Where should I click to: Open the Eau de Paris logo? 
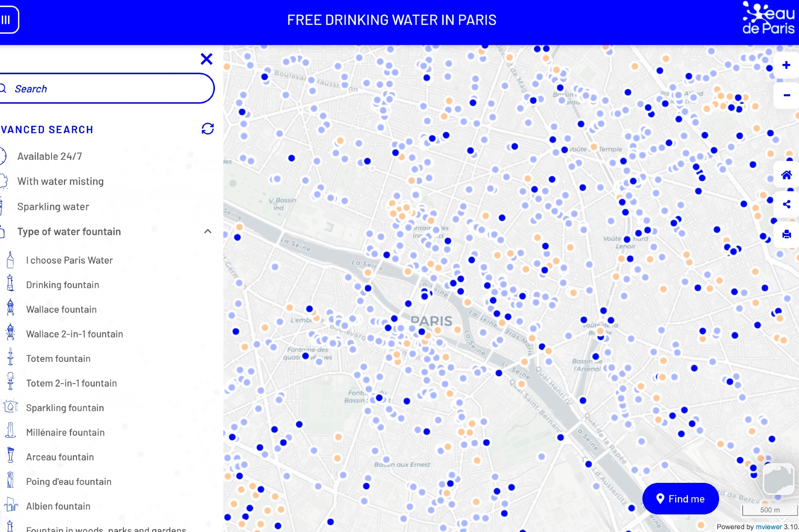[x=768, y=18]
